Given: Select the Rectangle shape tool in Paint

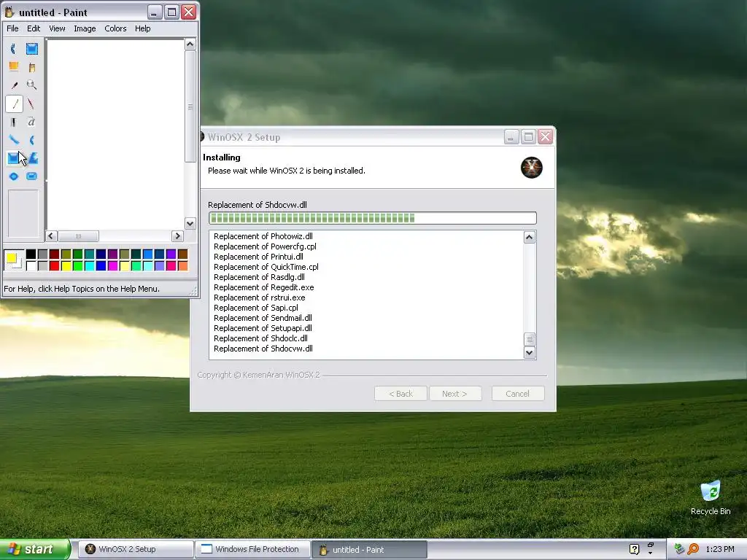Looking at the screenshot, I should 13,158.
